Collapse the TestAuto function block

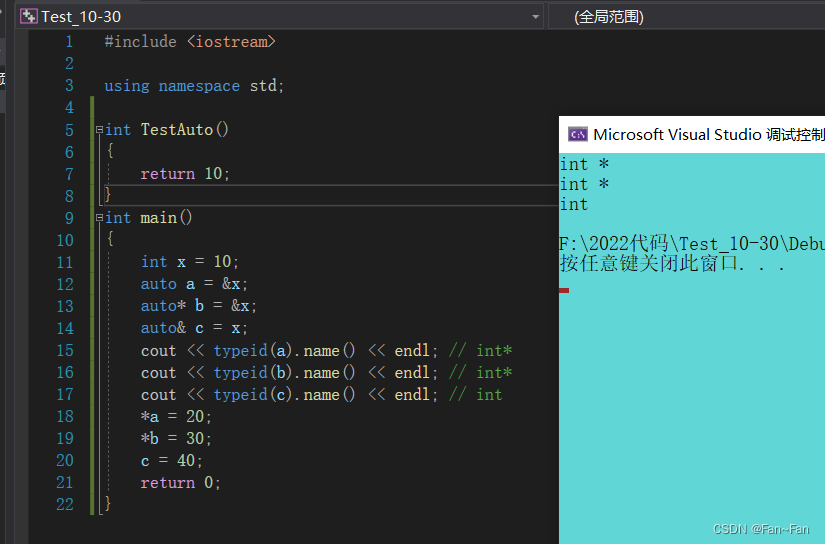98,130
